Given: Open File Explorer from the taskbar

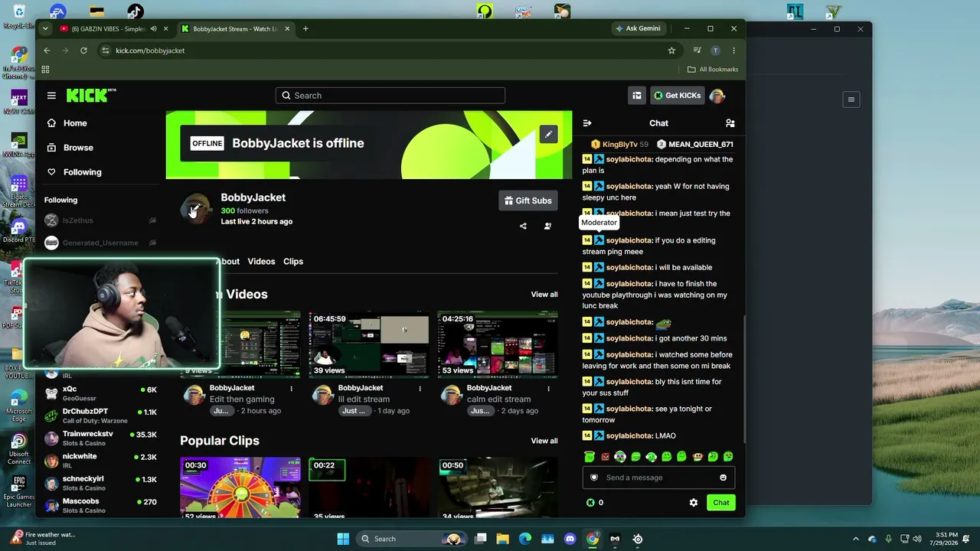Looking at the screenshot, I should (503, 539).
